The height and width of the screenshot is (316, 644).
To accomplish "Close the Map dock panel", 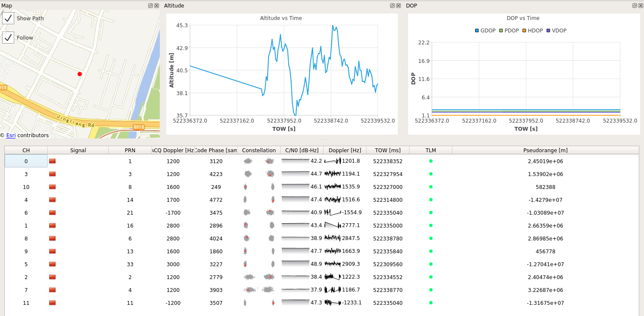I will coord(157,6).
